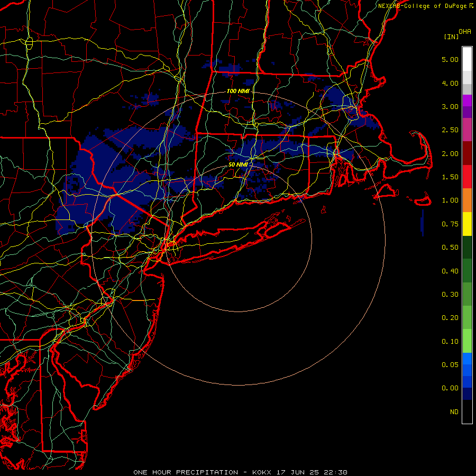Click the dark red swatch near 2.00
Viewport: 476px width, 476px height.
click(467, 153)
